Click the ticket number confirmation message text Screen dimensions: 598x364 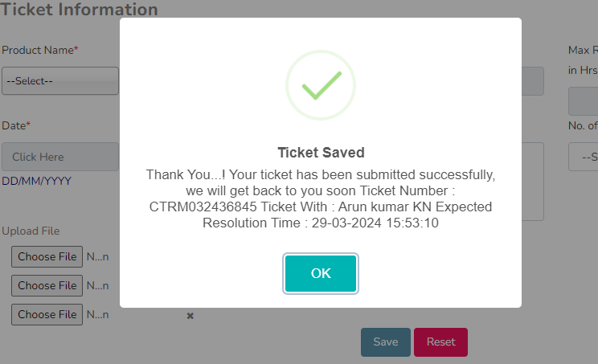tap(321, 198)
